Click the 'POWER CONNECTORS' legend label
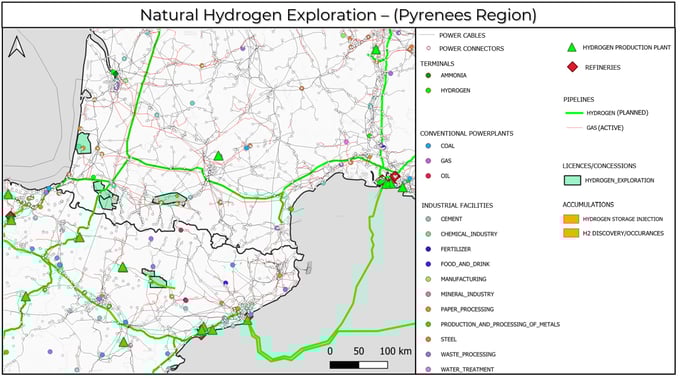This screenshot has height=379, width=680. coord(471,49)
